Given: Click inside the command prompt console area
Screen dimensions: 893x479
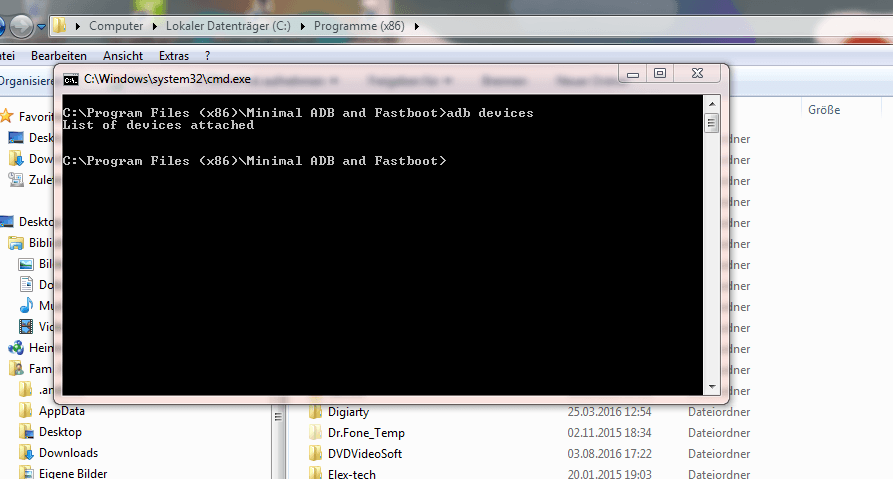Looking at the screenshot, I should pos(383,245).
